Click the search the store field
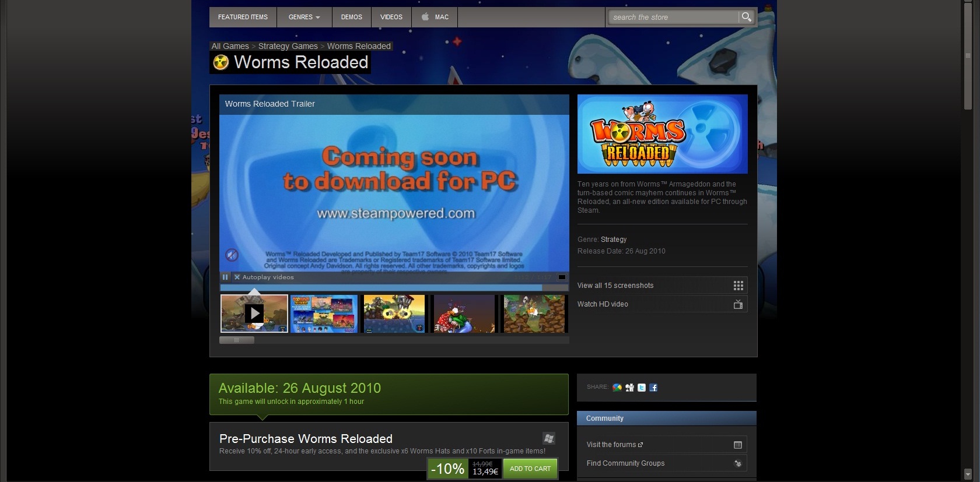This screenshot has width=980, height=482. [x=674, y=17]
